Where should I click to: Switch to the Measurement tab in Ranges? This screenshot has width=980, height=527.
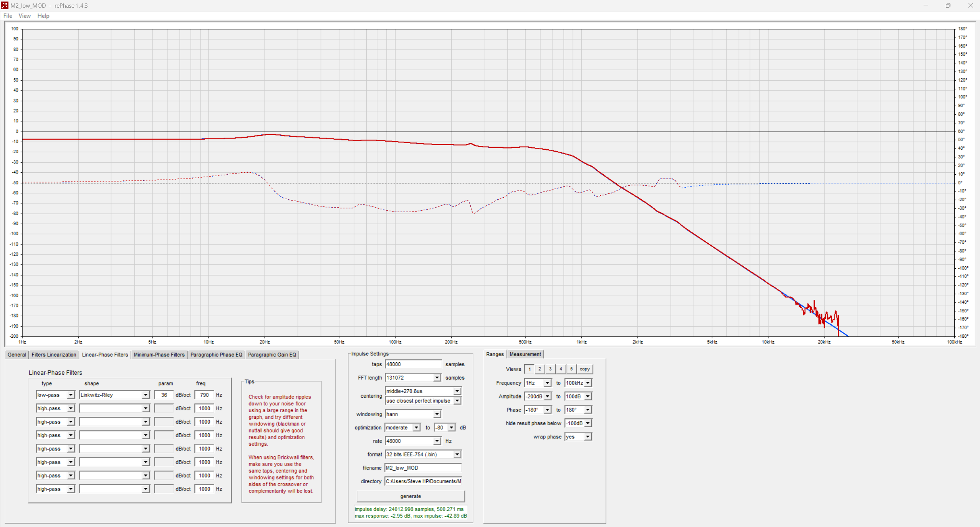pyautogui.click(x=525, y=354)
